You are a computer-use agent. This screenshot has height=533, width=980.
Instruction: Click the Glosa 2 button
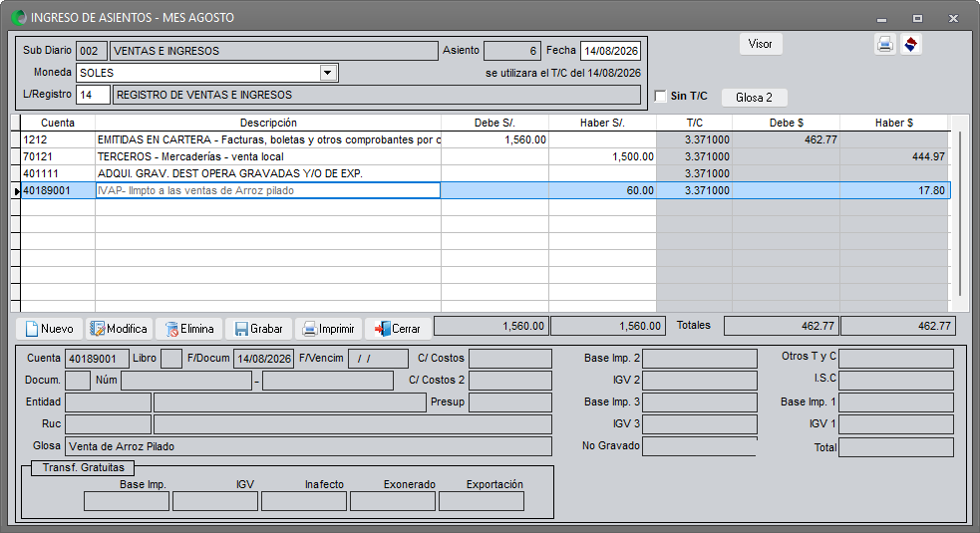pyautogui.click(x=755, y=98)
